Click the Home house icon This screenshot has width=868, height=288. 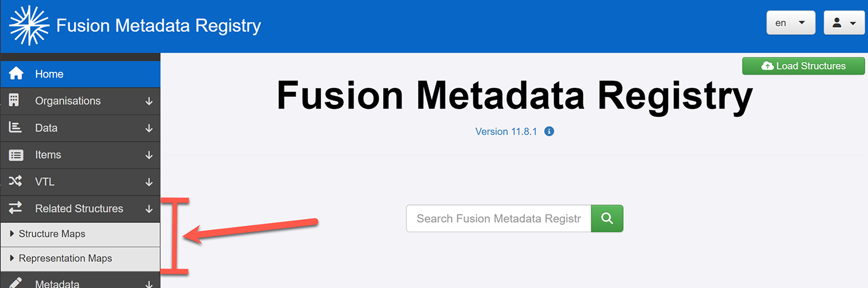pyautogui.click(x=16, y=74)
